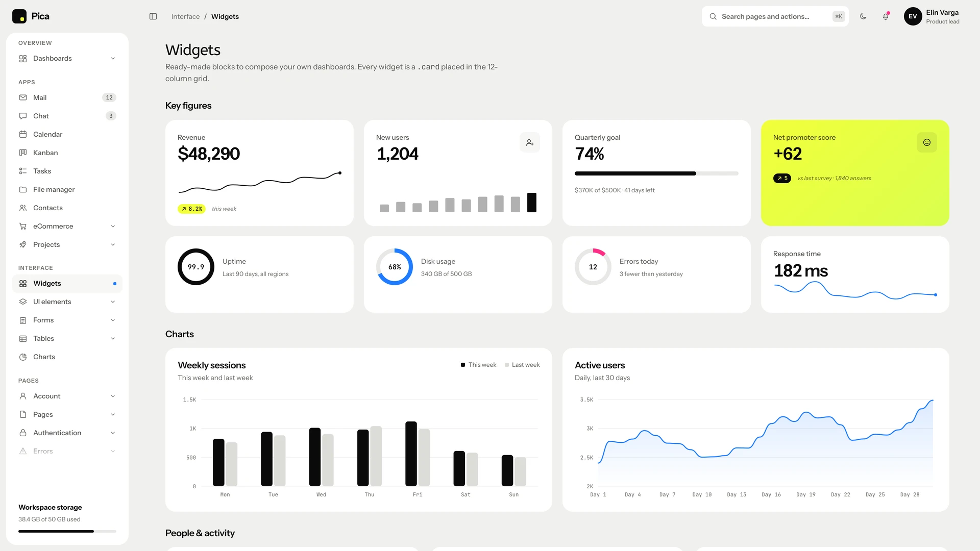Viewport: 980px width, 551px height.
Task: Click the Workspace storage progress bar
Action: click(67, 531)
